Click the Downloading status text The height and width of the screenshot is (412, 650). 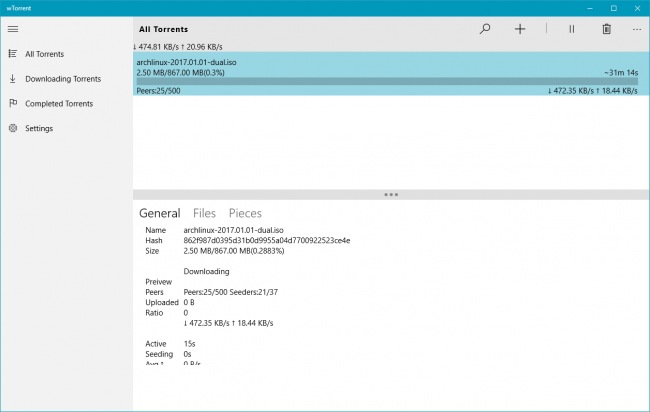coord(206,271)
